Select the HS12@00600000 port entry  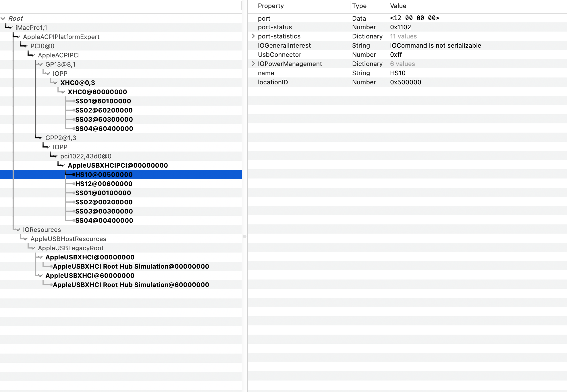tap(104, 184)
